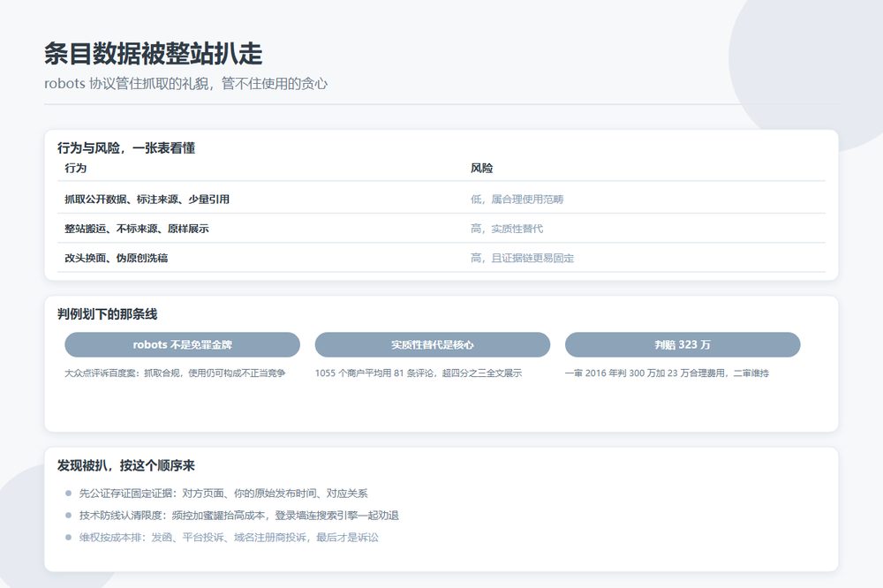This screenshot has width=883, height=588.
Task: Select the text 一审 2016 年判 300 万
Action: pyautogui.click(x=667, y=373)
